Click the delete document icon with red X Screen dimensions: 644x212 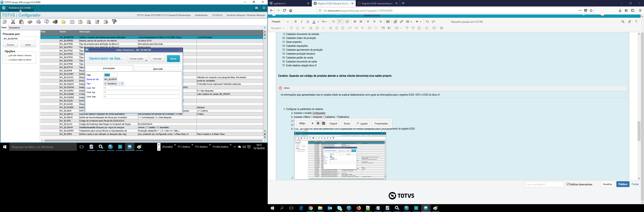click(x=105, y=22)
